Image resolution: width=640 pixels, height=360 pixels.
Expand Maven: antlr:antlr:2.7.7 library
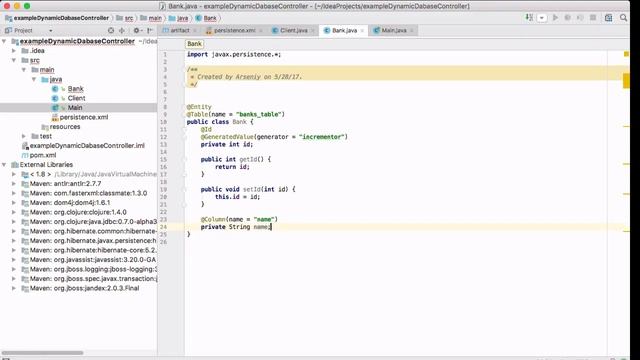tap(14, 184)
